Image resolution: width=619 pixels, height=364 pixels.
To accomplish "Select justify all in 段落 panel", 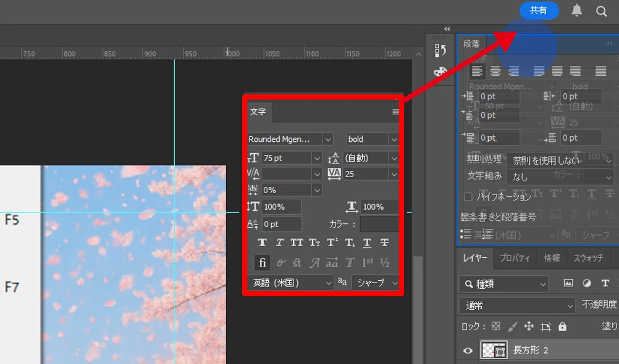I will [600, 71].
